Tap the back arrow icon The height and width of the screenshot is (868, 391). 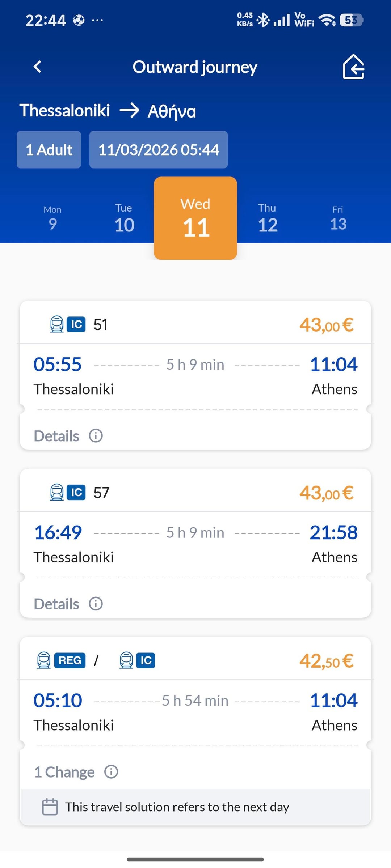pyautogui.click(x=37, y=67)
